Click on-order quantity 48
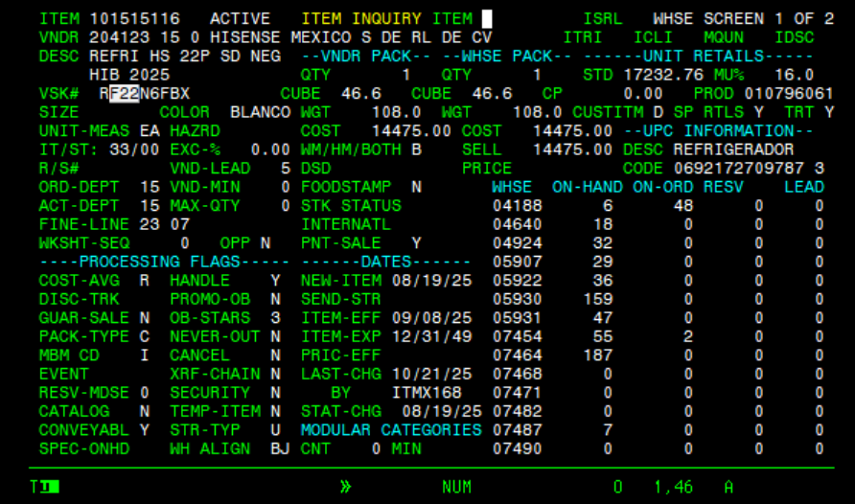 (x=683, y=206)
